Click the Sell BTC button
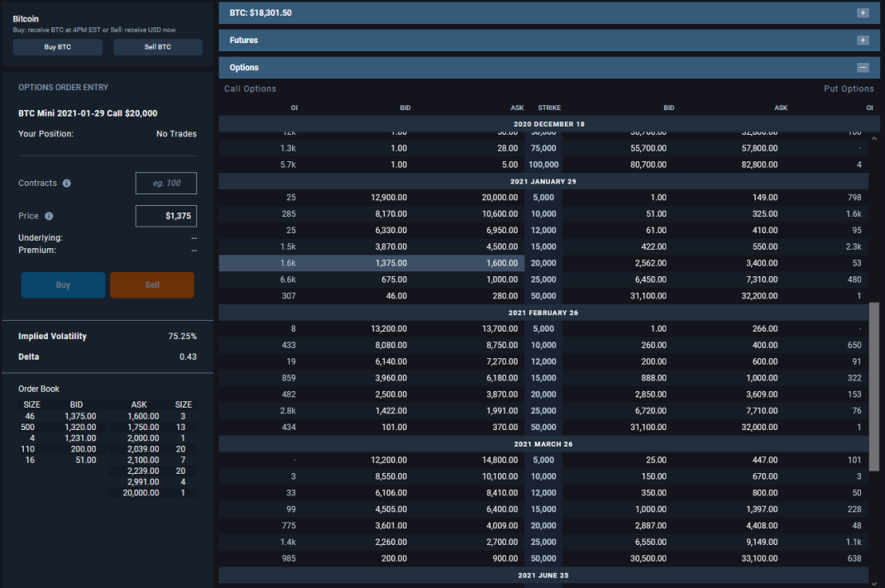The width and height of the screenshot is (885, 588). 157,47
